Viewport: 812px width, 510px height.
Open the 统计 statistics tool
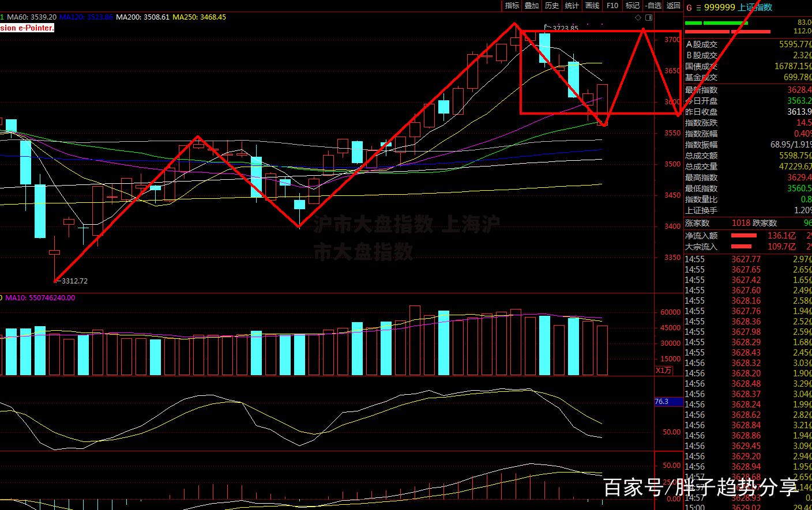[x=572, y=6]
